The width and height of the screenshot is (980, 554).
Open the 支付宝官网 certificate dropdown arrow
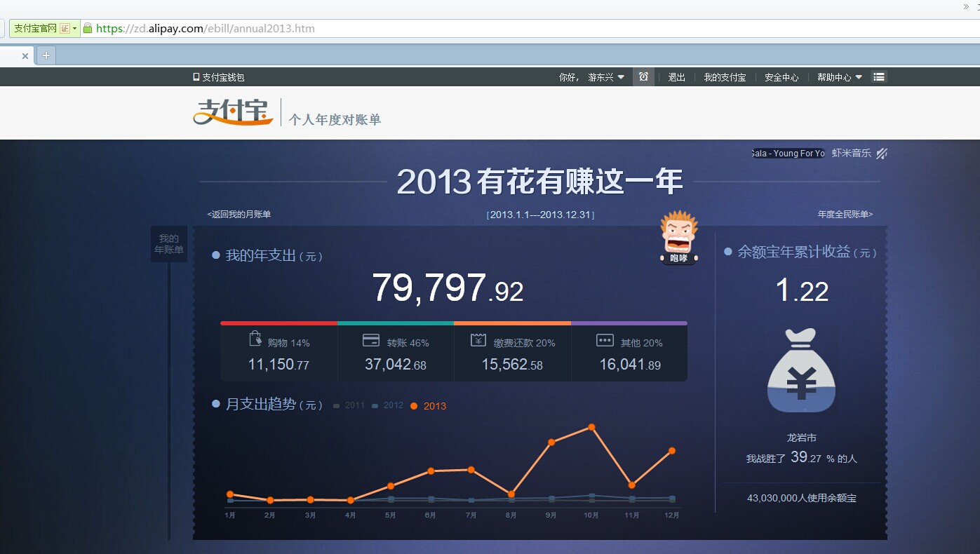tap(75, 29)
